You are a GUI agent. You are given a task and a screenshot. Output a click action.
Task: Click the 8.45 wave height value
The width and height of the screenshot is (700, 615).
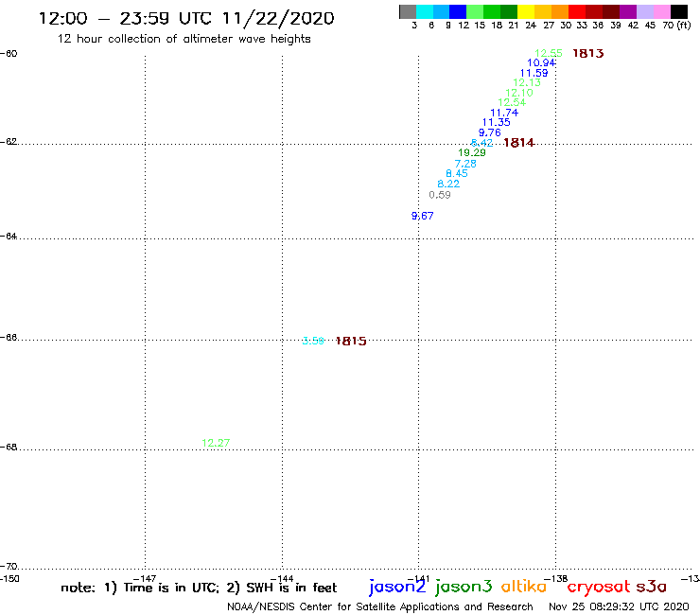(x=457, y=173)
